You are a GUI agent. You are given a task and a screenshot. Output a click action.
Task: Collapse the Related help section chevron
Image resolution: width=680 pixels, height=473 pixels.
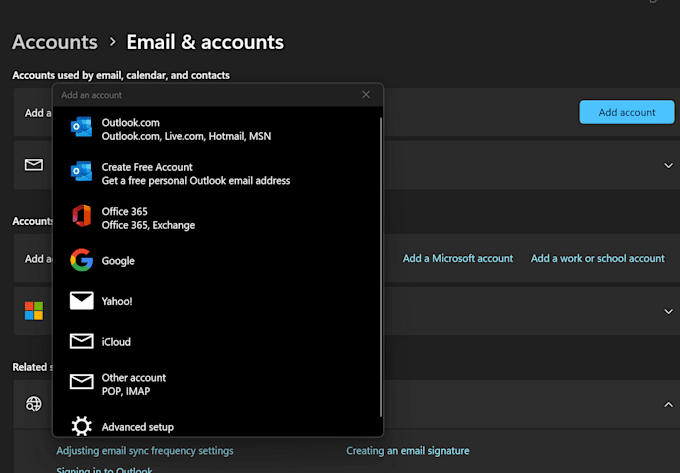(x=668, y=404)
